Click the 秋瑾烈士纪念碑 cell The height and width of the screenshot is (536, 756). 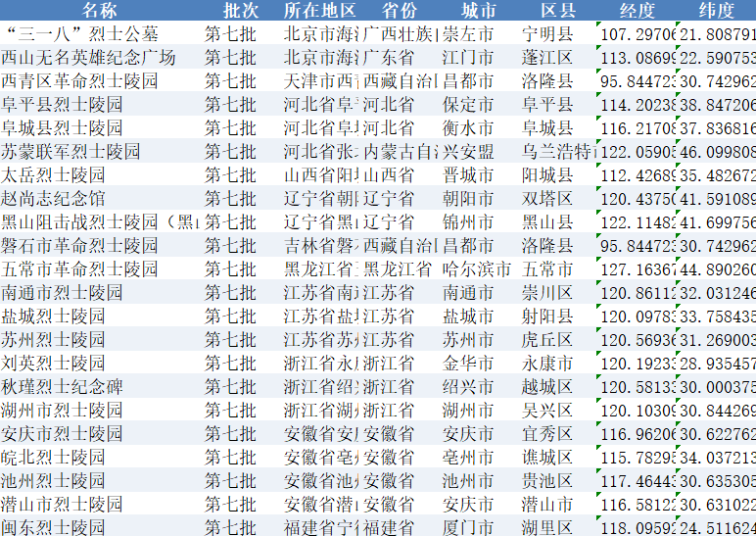point(63,387)
